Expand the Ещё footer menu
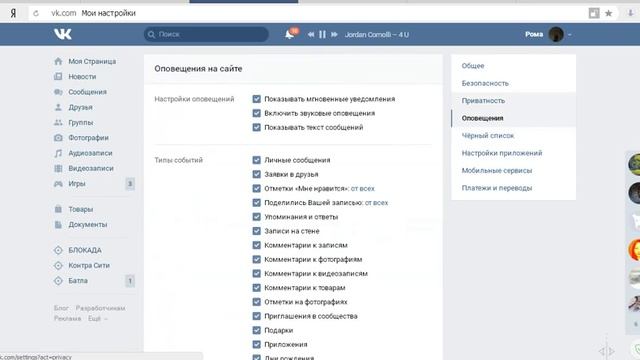The height and width of the screenshot is (360, 640). tap(98, 318)
